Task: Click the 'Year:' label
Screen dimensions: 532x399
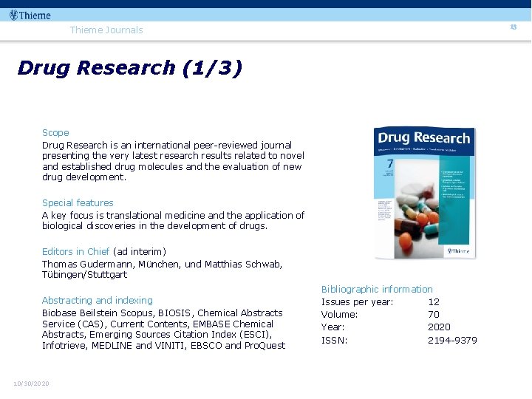Action: click(332, 327)
